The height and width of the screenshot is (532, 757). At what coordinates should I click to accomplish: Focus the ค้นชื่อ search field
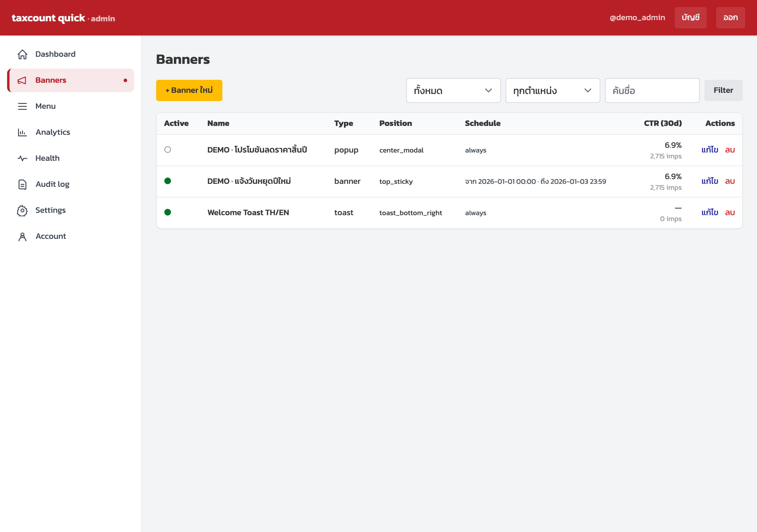tap(652, 90)
